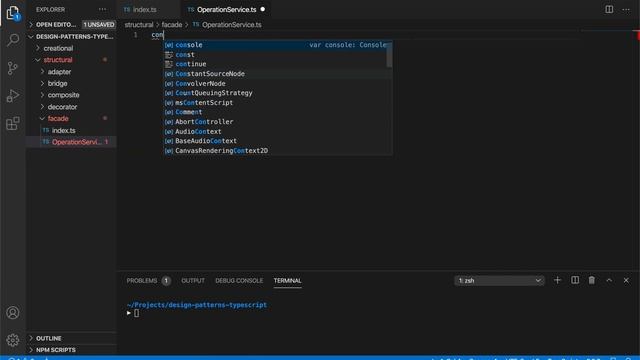Choose the CanvasRenderingContext2D suggestion
The width and height of the screenshot is (640, 360).
coord(278,151)
